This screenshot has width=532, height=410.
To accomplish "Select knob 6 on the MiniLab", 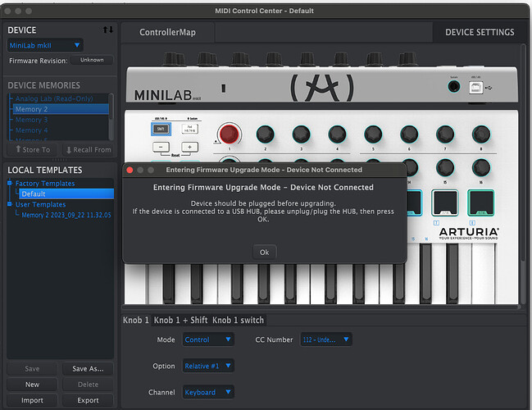I will tap(409, 134).
